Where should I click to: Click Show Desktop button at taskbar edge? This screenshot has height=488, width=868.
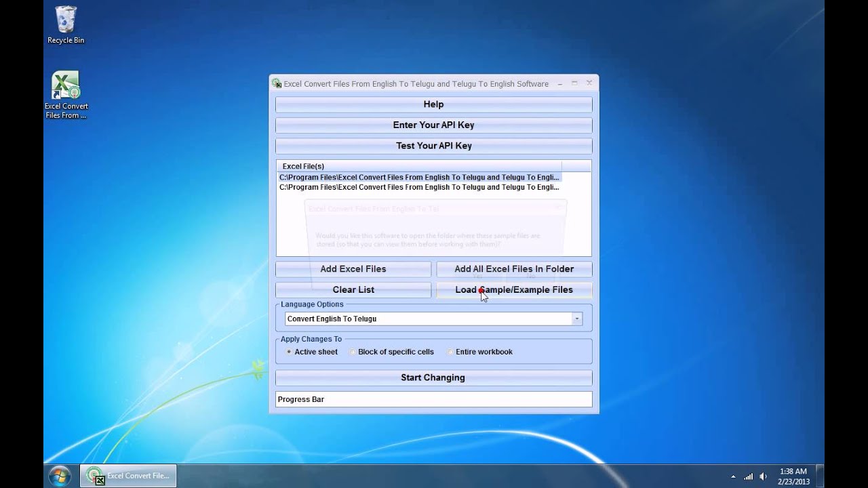click(x=821, y=476)
